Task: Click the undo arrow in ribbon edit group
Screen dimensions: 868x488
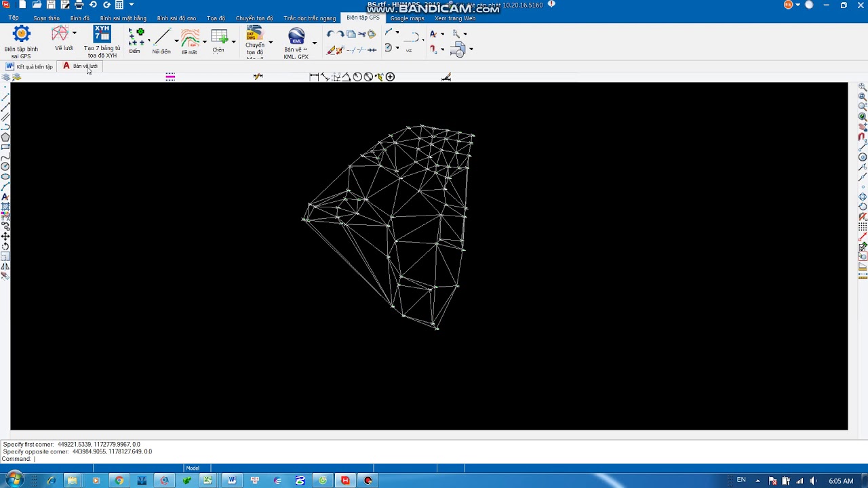Action: (331, 34)
